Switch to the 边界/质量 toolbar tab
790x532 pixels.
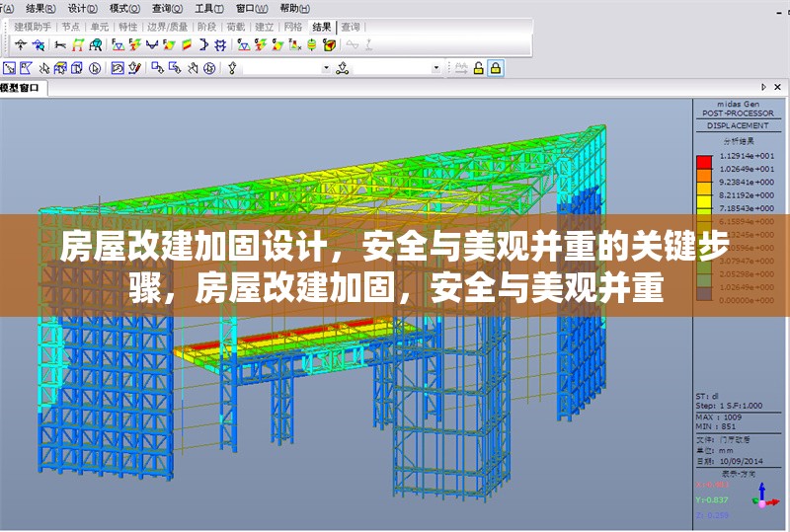[167, 27]
